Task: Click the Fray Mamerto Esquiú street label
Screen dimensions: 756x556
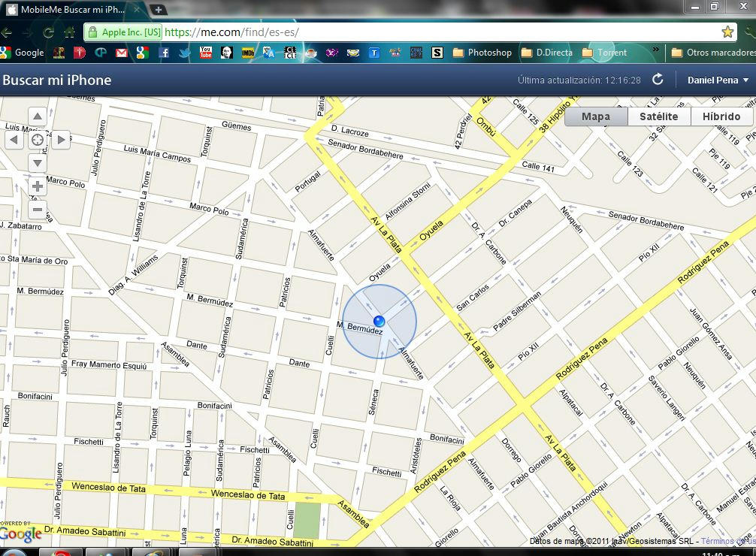Action: point(109,364)
